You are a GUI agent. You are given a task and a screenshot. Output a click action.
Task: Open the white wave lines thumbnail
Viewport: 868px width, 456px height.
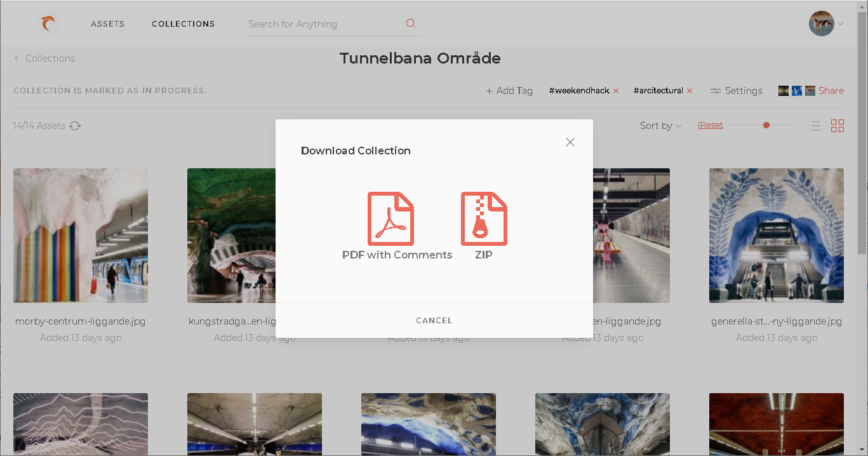coord(81,424)
